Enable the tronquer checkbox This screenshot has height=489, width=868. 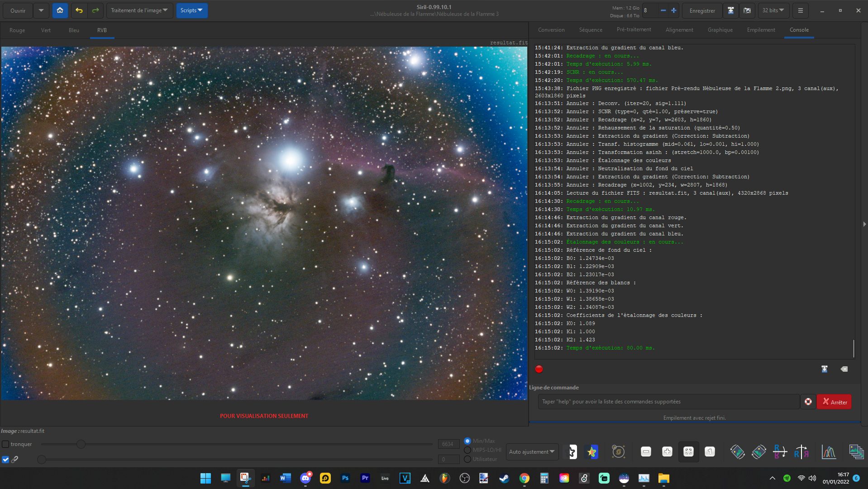click(x=5, y=444)
